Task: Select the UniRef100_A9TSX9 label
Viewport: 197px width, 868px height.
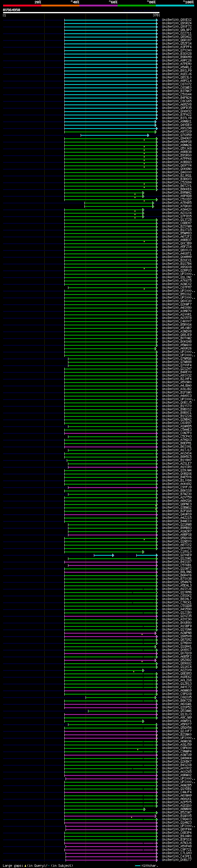Action: pyautogui.click(x=177, y=132)
